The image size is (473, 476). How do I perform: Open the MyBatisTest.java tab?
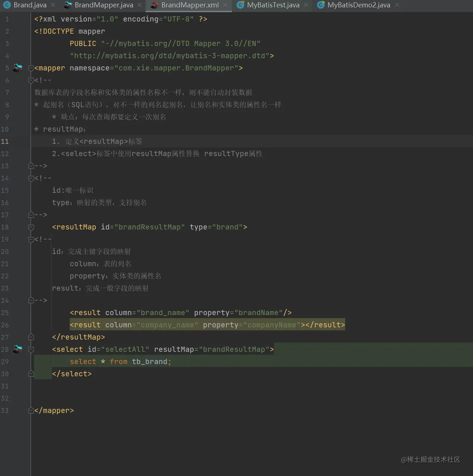tap(273, 5)
